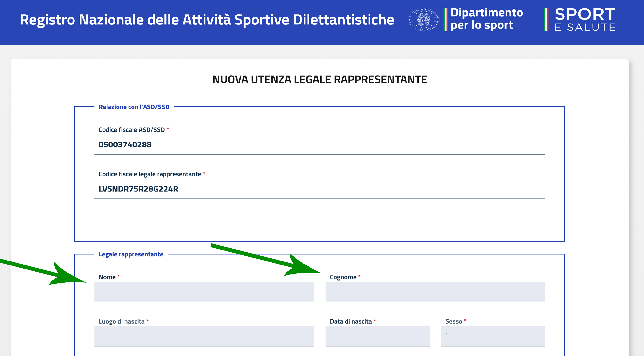Screen dimensions: 644x356
Task: Click the Cognome field label
Action: [343, 277]
